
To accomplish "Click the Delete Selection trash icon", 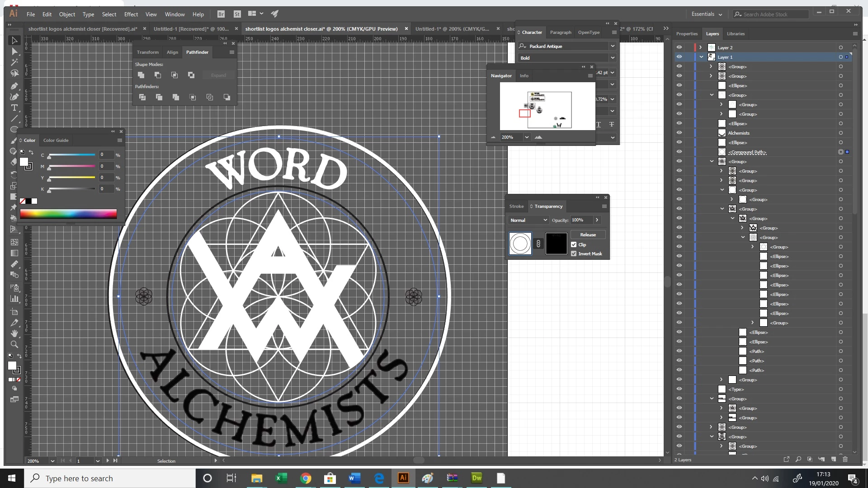I will point(845,459).
